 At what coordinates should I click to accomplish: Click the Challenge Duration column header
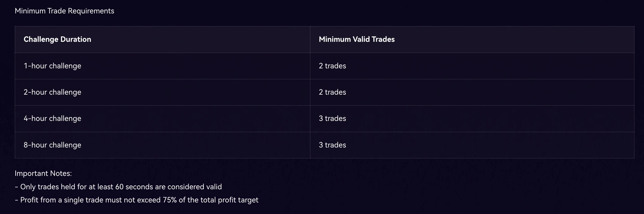coord(57,39)
